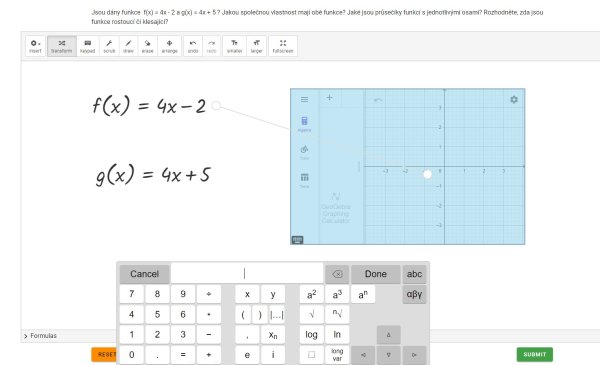Switch to the GeoGebra Algebra view
The image size is (600, 365).
pyautogui.click(x=305, y=124)
